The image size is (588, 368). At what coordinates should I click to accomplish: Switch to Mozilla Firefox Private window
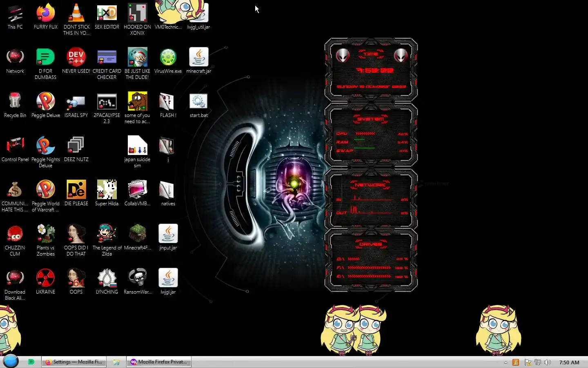(x=159, y=362)
